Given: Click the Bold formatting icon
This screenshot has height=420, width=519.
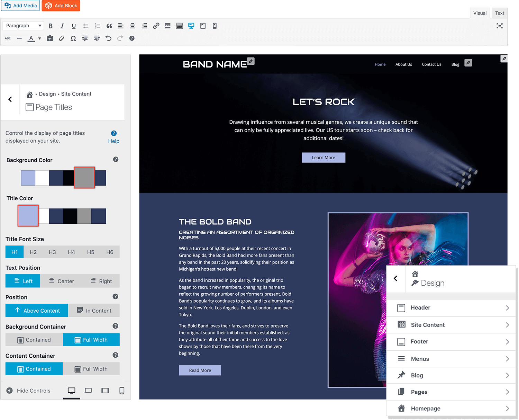Looking at the screenshot, I should pyautogui.click(x=51, y=26).
